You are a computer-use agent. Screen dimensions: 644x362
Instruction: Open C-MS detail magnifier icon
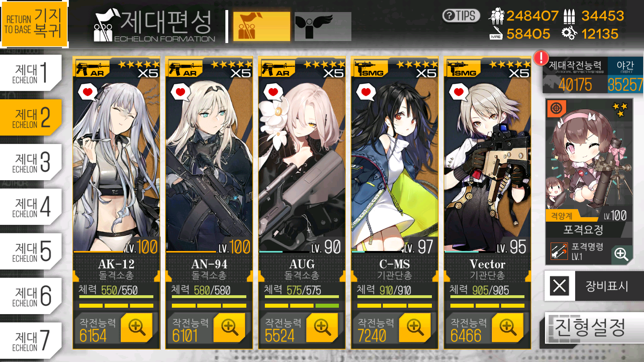pyautogui.click(x=415, y=327)
